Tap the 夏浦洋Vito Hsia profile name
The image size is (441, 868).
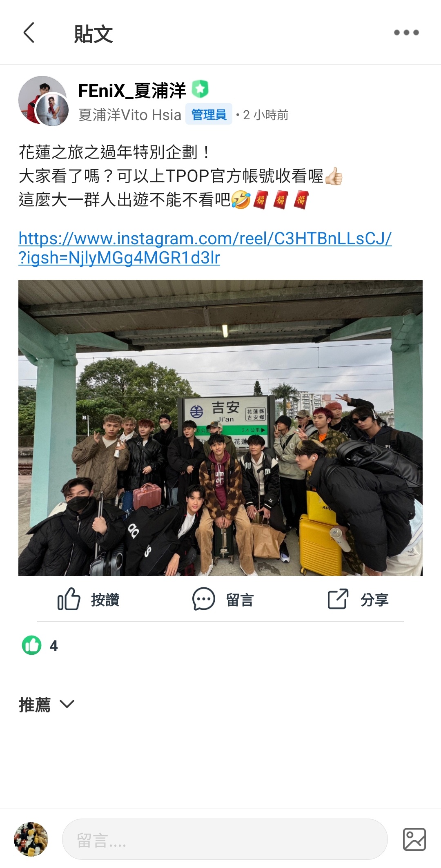(130, 115)
